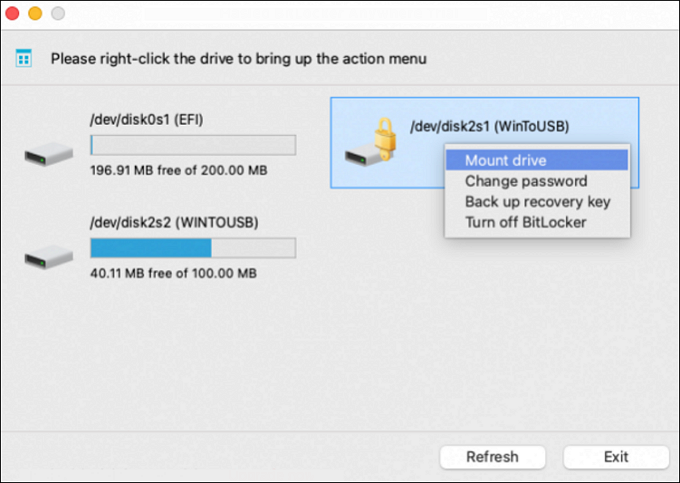The image size is (680, 483).
Task: Click the WINTOUSB drive usage bar
Action: [193, 248]
